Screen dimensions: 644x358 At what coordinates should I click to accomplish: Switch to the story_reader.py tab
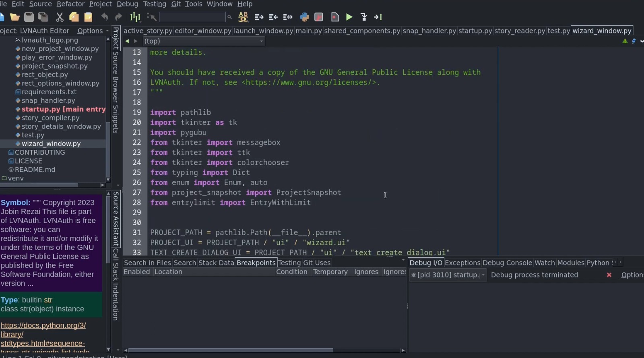520,31
